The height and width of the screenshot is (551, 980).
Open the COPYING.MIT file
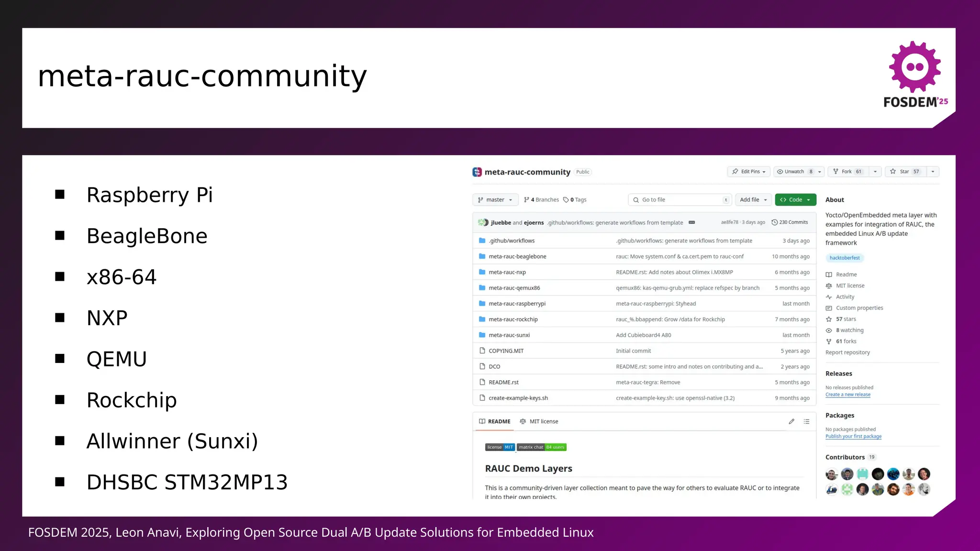pyautogui.click(x=506, y=351)
